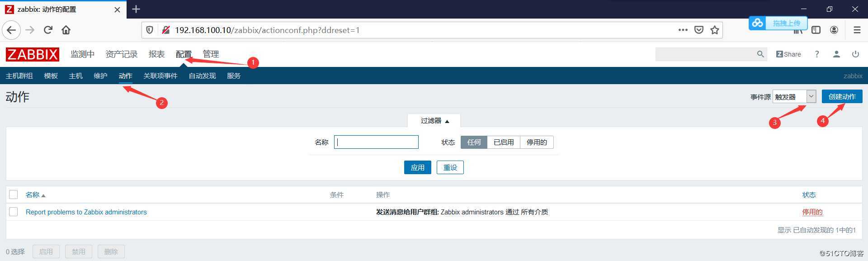Go to the 主机群组 submenu

[x=19, y=76]
